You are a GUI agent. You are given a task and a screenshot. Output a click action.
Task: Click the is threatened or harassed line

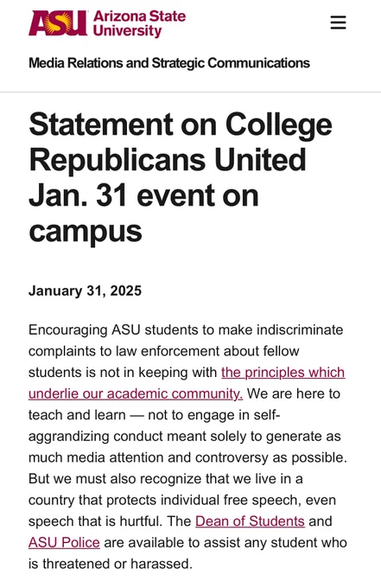(111, 564)
